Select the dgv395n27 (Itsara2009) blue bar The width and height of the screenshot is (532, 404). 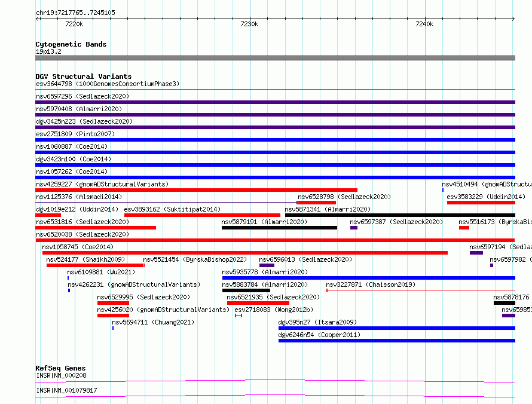click(x=397, y=328)
